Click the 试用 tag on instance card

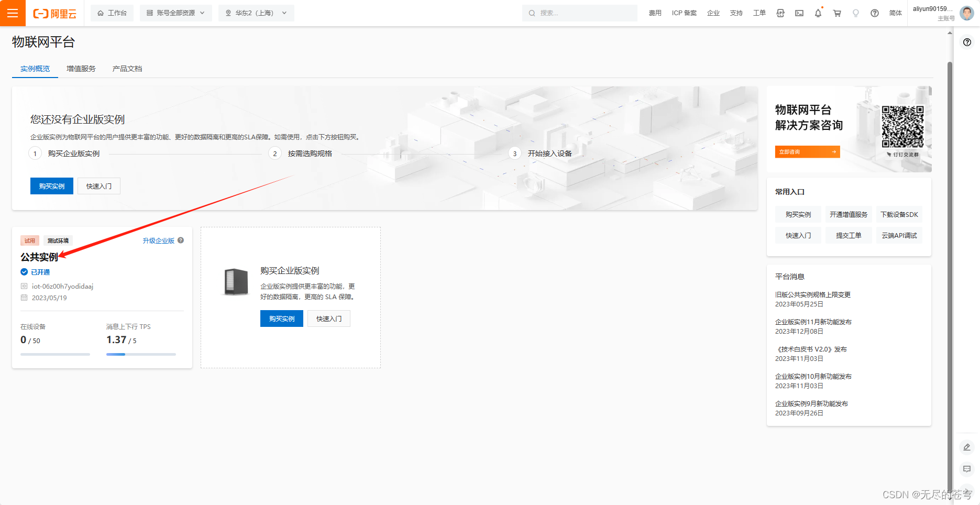pyautogui.click(x=30, y=240)
